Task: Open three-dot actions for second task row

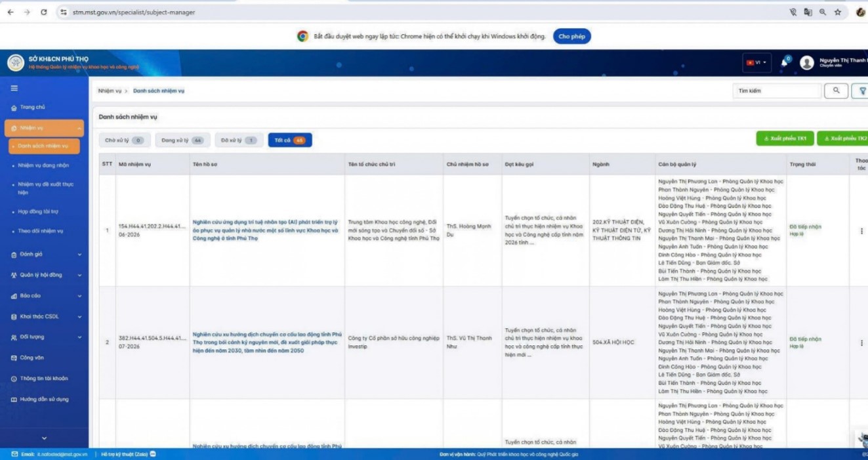Action: coord(861,343)
